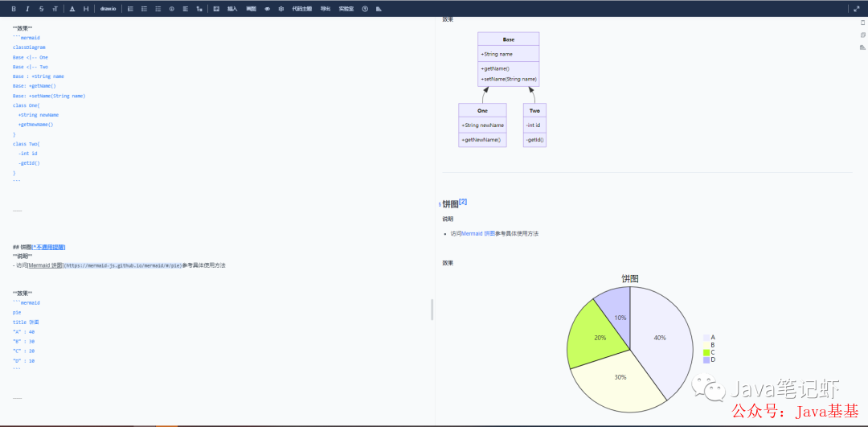Open the Mermaid 饼图 link in the preview

pos(478,234)
